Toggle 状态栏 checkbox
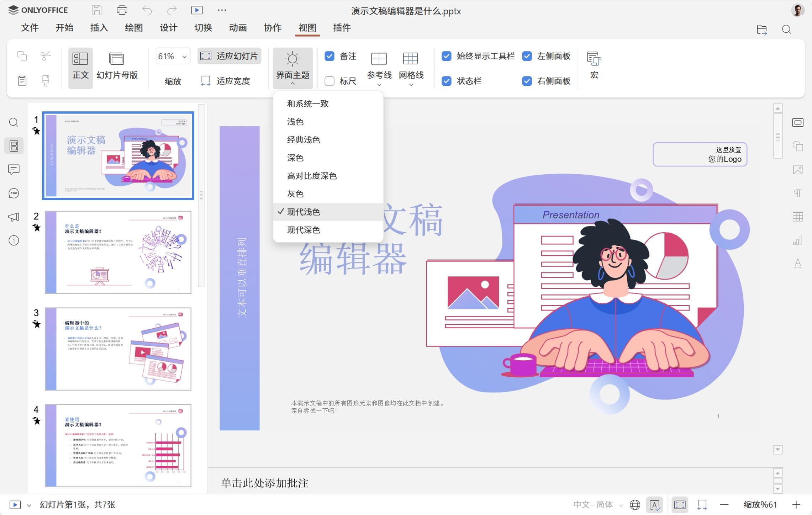The image size is (812, 515). (x=446, y=81)
